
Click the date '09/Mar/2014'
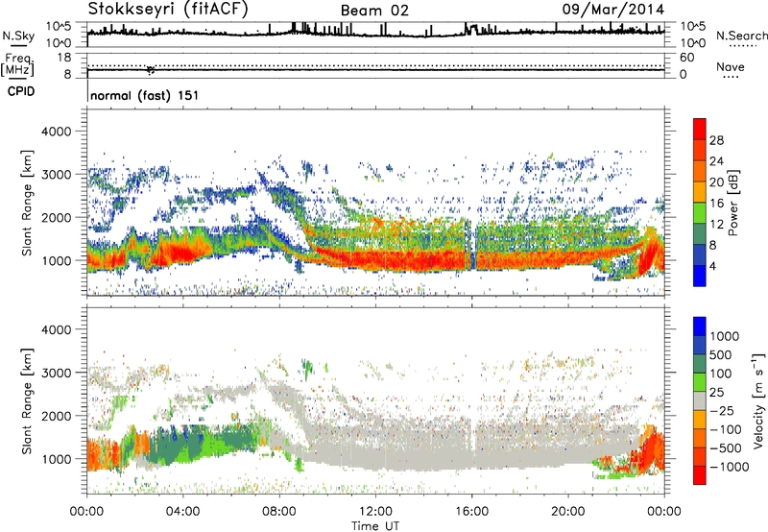[x=612, y=9]
